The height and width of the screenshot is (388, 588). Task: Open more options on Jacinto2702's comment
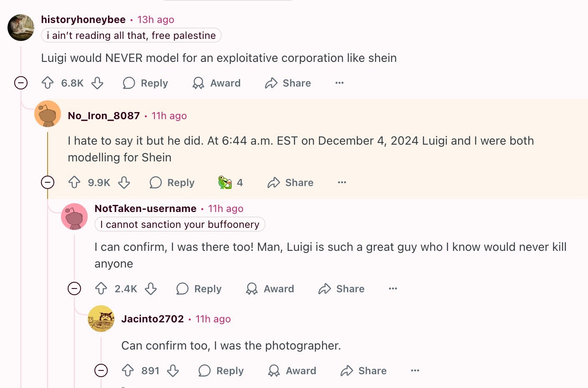[415, 370]
